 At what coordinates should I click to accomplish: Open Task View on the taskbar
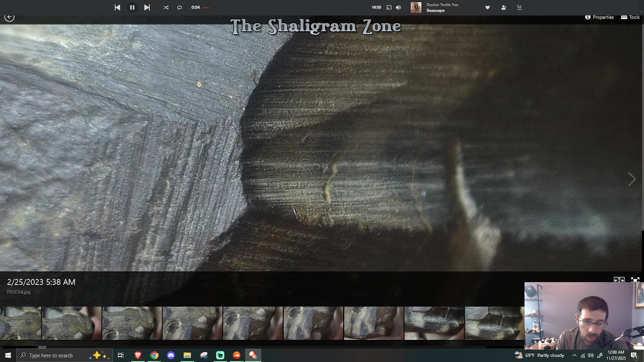pos(121,355)
